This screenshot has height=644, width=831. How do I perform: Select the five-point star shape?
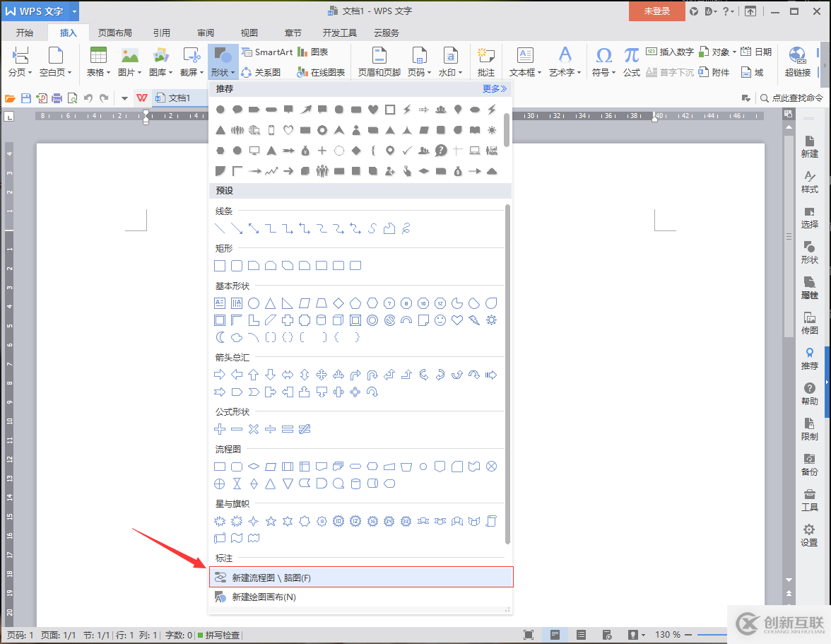pos(270,522)
